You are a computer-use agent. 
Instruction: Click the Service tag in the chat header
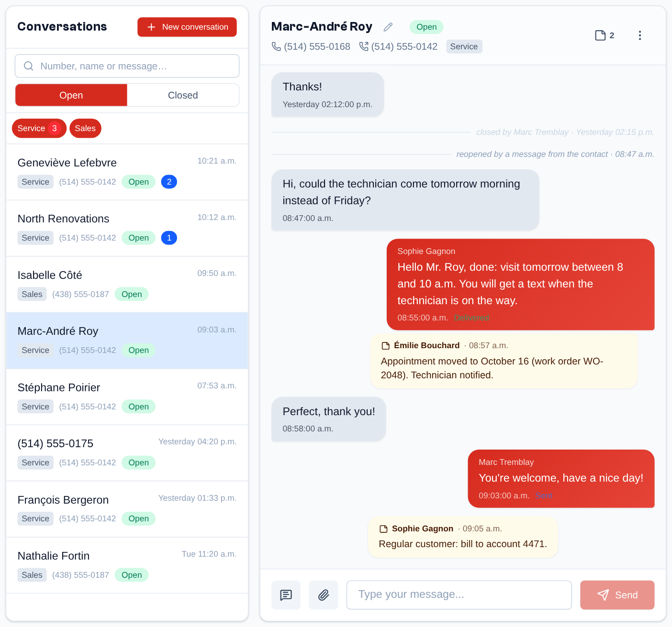click(x=464, y=46)
